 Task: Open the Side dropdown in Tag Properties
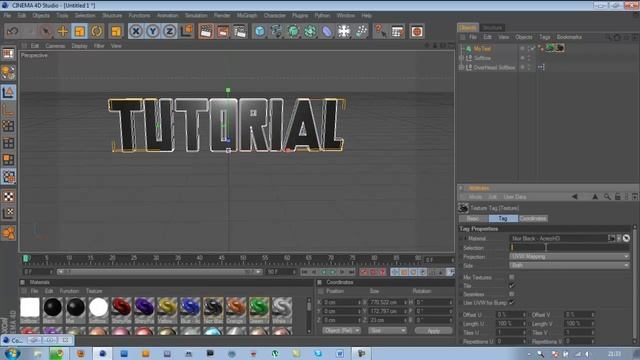pos(569,265)
